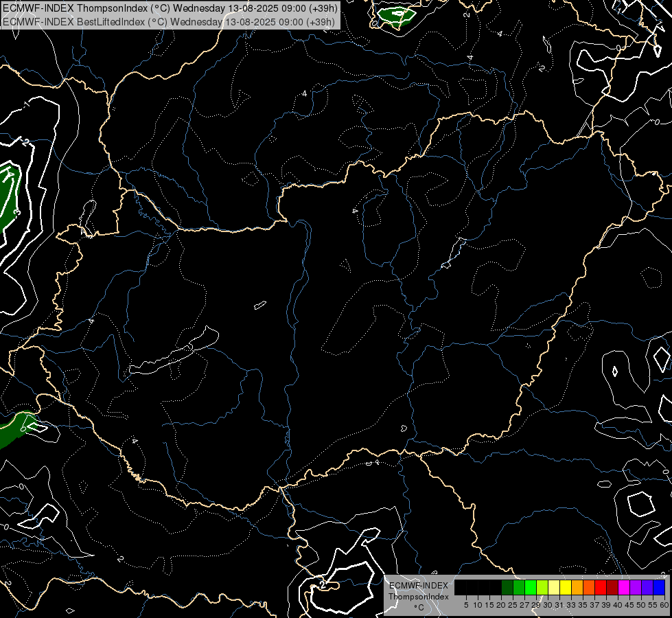This screenshot has width=672, height=618.
Task: Click legend tick value 25
Action: tap(513, 605)
